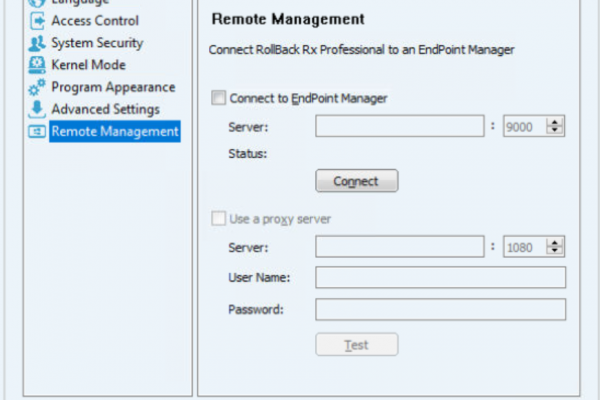Click the System Security users icon
Screen dimensions: 600x400
click(37, 43)
